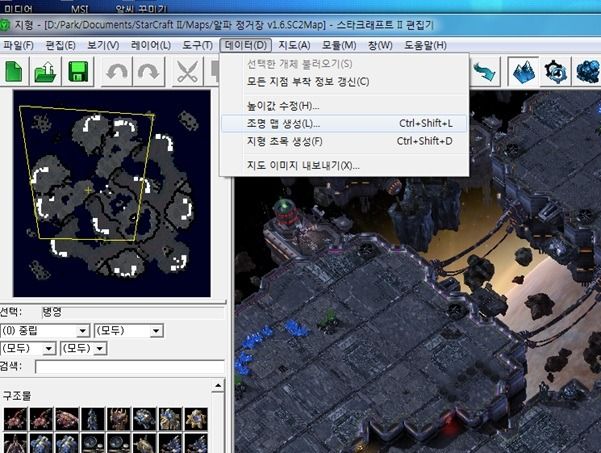This screenshot has height=453, width=601.
Task: Choose 지도 이미지 내보내기(X)... entry
Action: pyautogui.click(x=344, y=165)
